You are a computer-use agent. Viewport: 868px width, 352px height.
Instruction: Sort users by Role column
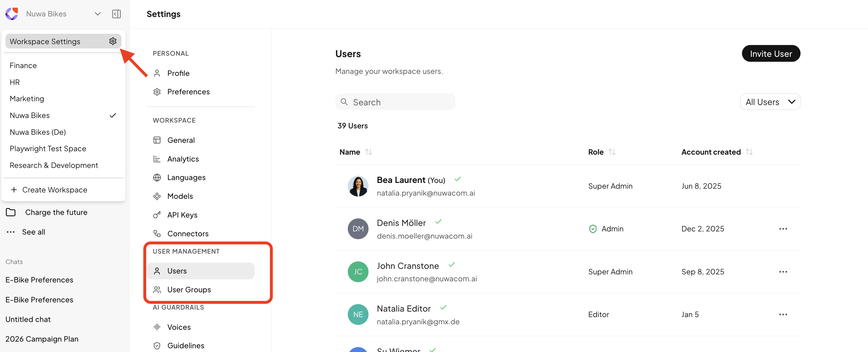[612, 152]
